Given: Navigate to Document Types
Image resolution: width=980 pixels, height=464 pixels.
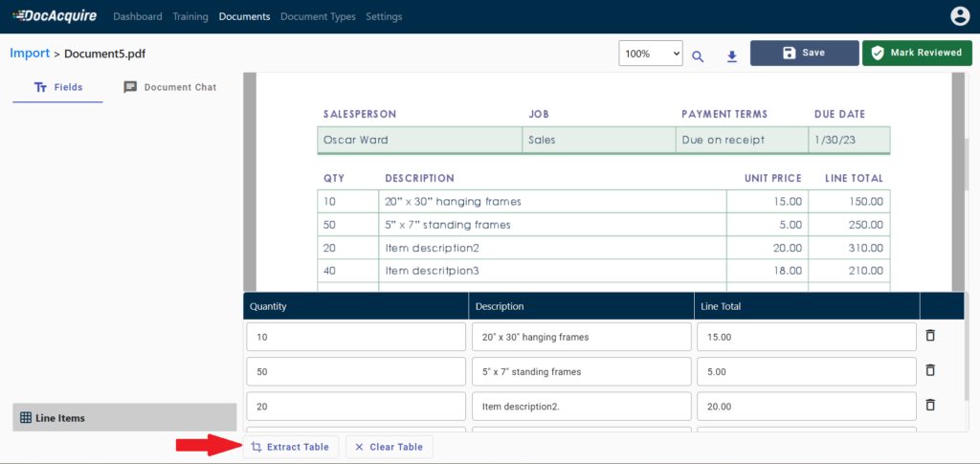Looking at the screenshot, I should tap(318, 17).
